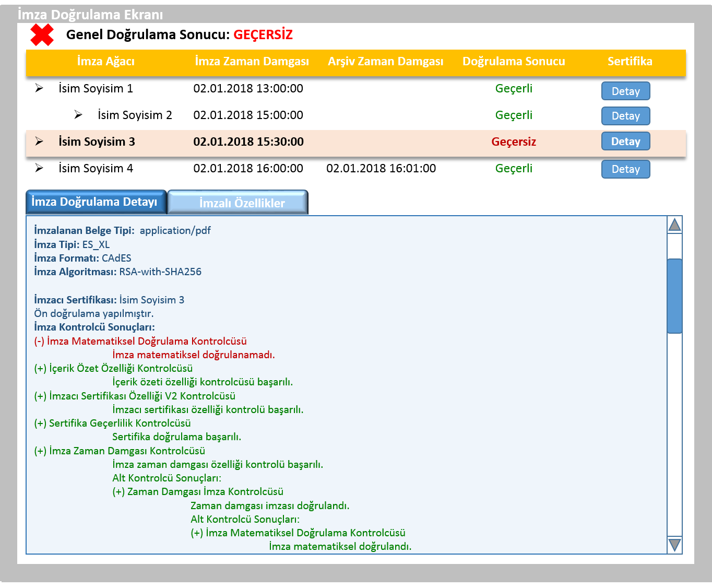Click the scroll up arrow in details panel
Screen dimensions: 712x588
[x=674, y=225]
